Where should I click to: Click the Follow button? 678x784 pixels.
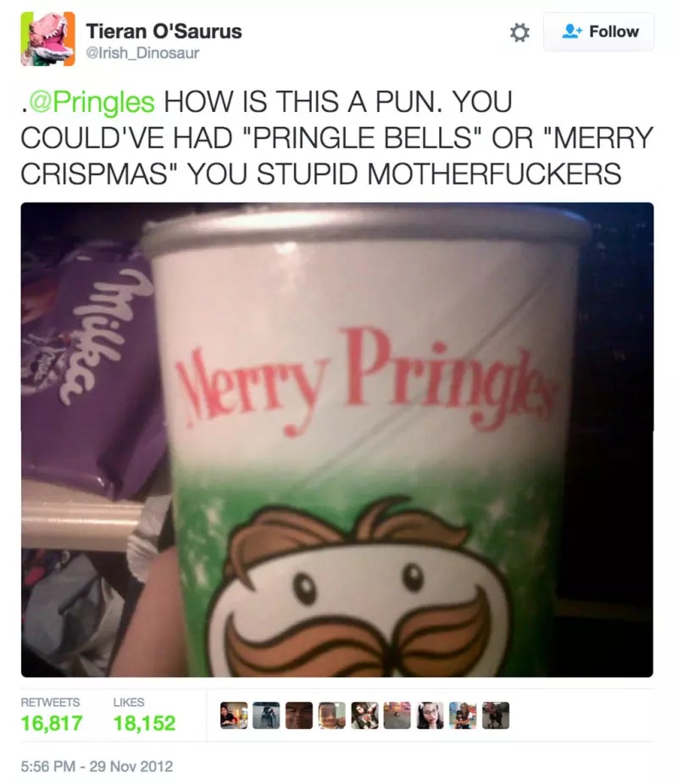click(599, 31)
